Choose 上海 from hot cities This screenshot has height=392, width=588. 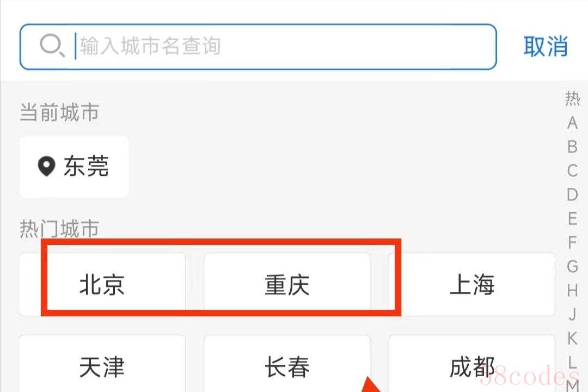[471, 284]
